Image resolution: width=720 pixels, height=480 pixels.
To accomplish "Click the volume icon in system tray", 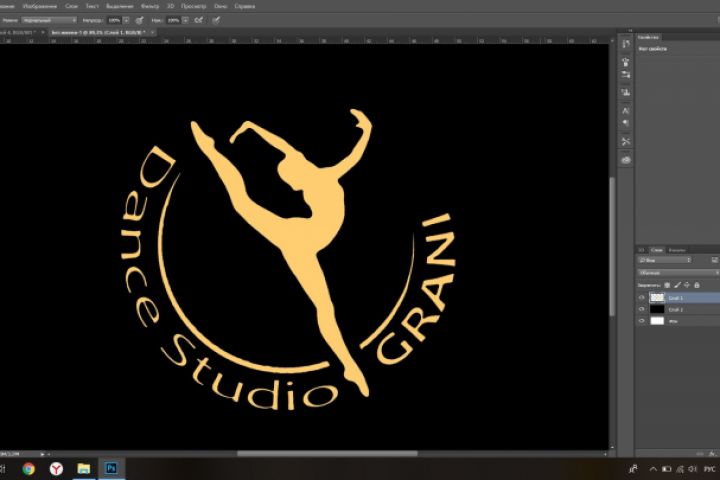I will tap(693, 469).
